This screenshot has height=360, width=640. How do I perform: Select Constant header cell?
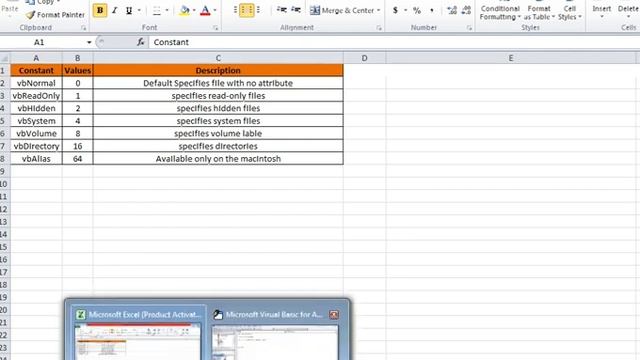[x=36, y=70]
